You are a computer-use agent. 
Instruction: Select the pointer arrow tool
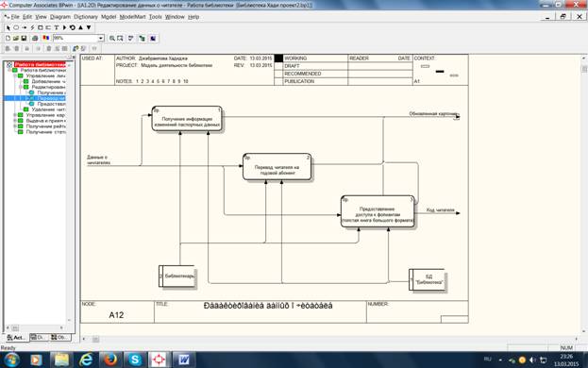[8, 27]
